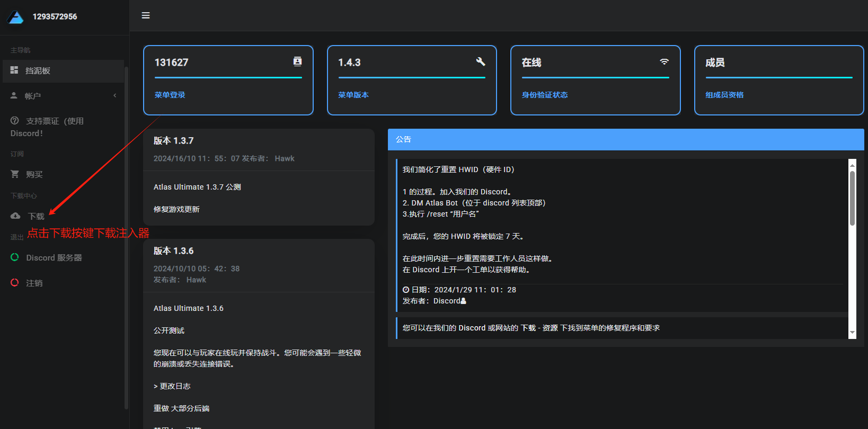This screenshot has width=868, height=429.
Task: Open the 帐户 sidebar menu
Action: [x=33, y=96]
